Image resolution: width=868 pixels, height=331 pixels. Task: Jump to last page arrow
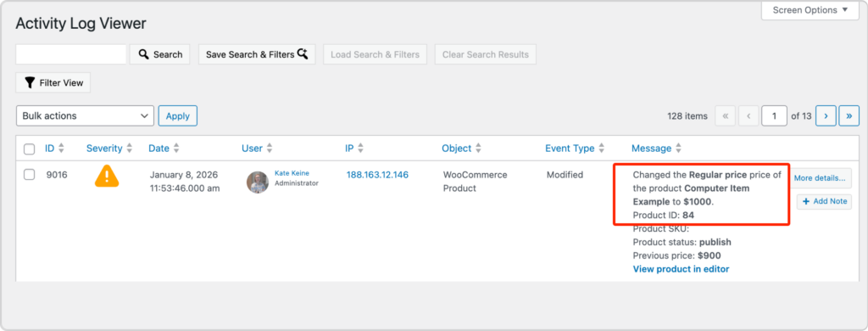[849, 116]
